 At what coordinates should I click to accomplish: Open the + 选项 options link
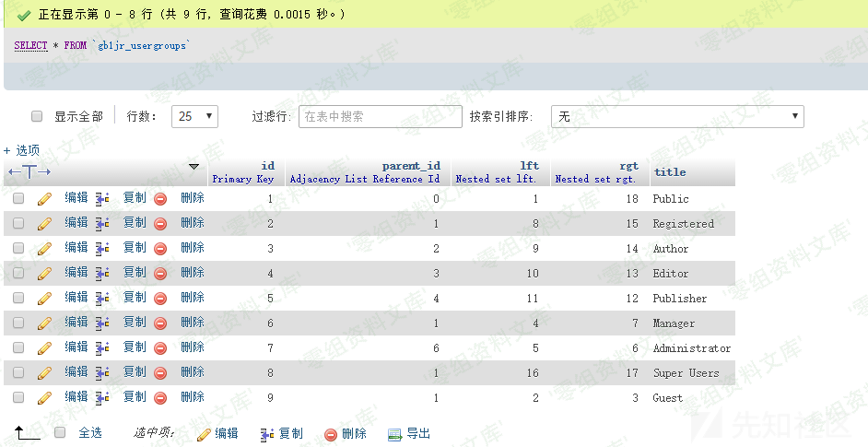point(21,149)
